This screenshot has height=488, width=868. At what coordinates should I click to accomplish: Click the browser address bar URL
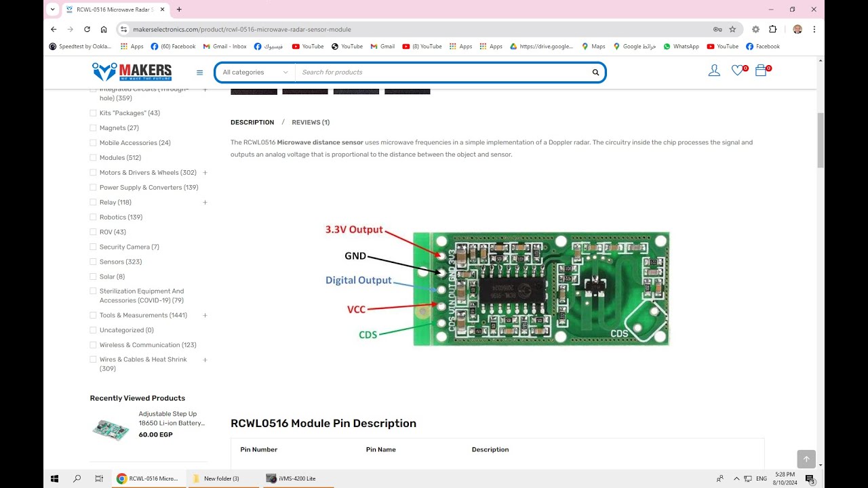pos(242,30)
